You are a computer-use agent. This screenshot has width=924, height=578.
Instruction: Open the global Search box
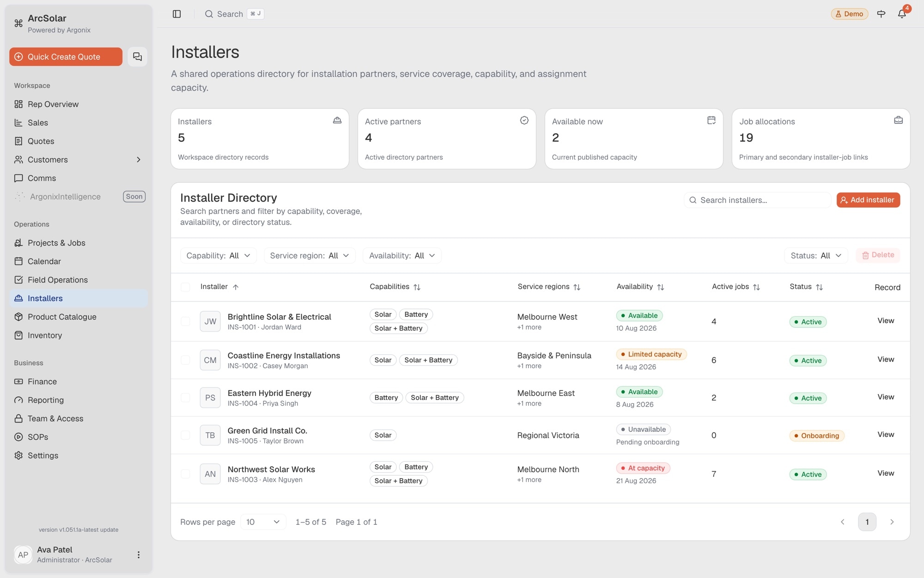coord(234,14)
